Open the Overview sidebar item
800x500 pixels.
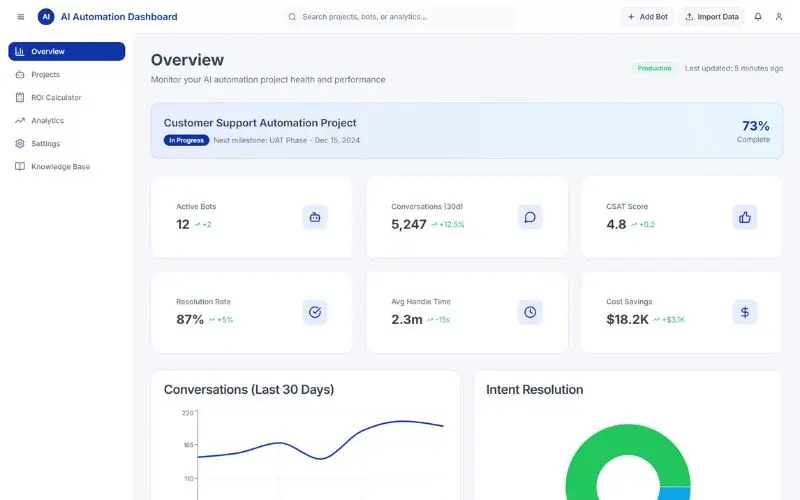tap(66, 51)
